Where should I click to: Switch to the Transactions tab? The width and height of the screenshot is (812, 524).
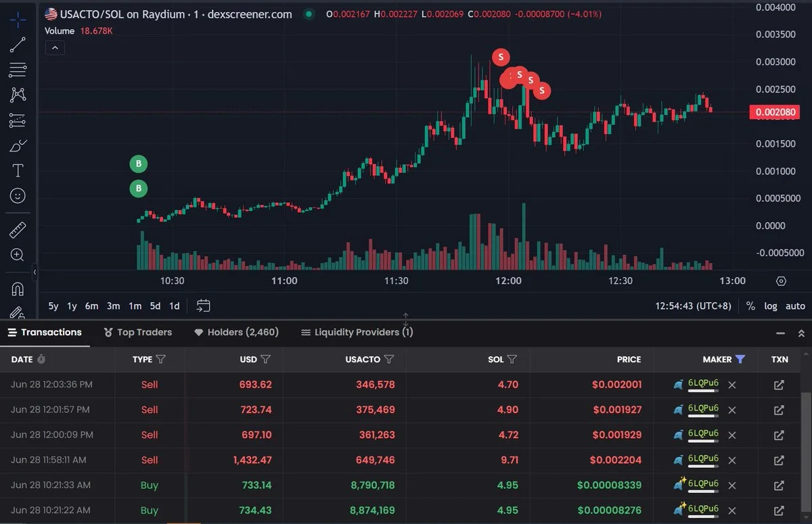(x=45, y=332)
